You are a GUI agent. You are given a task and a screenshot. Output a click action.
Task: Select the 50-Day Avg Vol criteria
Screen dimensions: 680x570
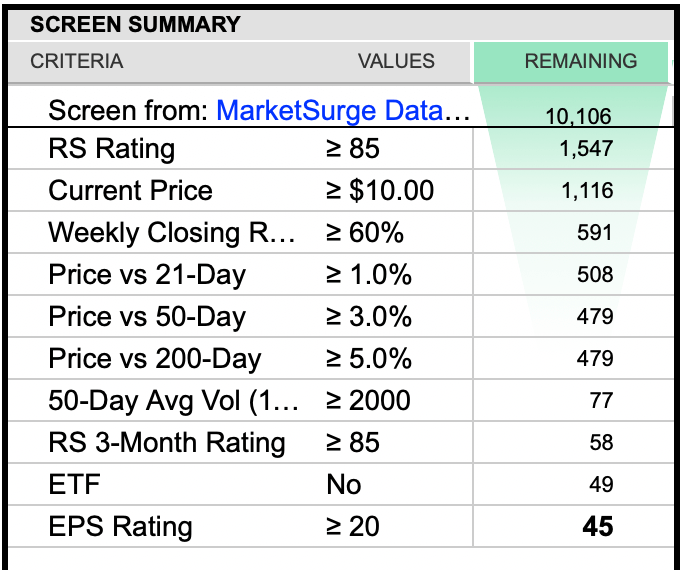[x=174, y=401]
